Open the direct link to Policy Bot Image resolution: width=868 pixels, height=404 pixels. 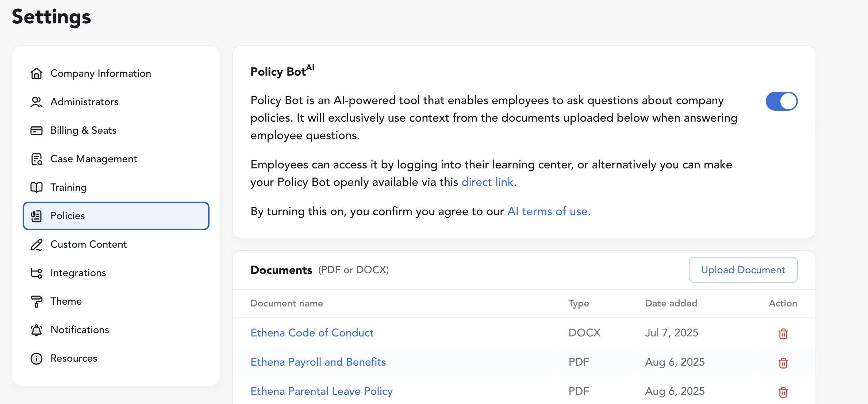tap(487, 182)
